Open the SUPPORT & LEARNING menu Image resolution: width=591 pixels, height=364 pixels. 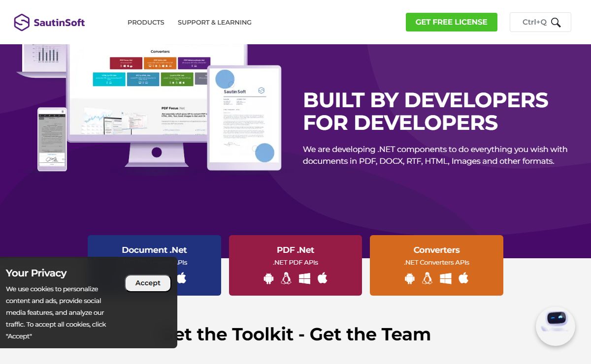click(215, 22)
